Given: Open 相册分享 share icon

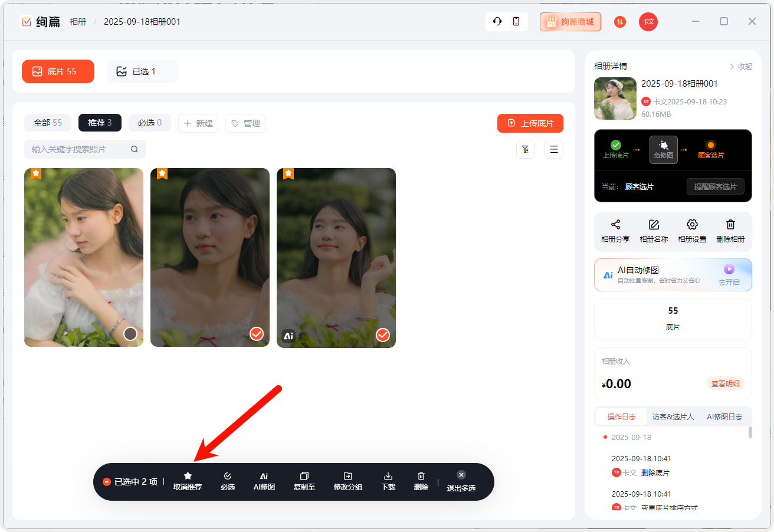Looking at the screenshot, I should pos(615,225).
